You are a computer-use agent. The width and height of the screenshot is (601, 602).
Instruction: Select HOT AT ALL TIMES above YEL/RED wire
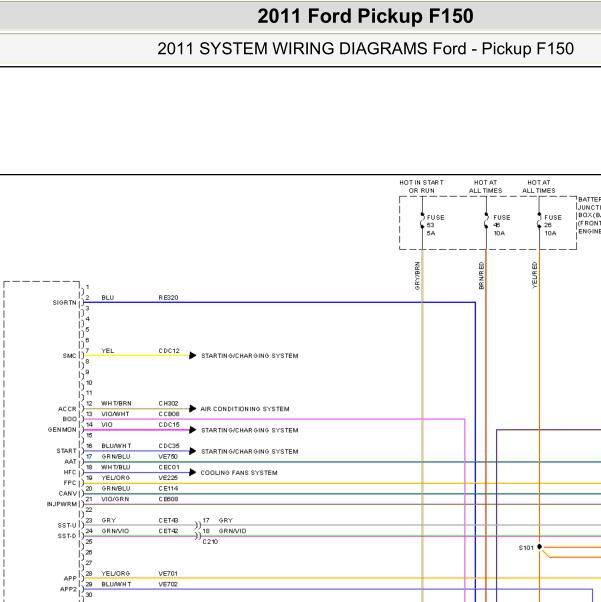pyautogui.click(x=538, y=187)
